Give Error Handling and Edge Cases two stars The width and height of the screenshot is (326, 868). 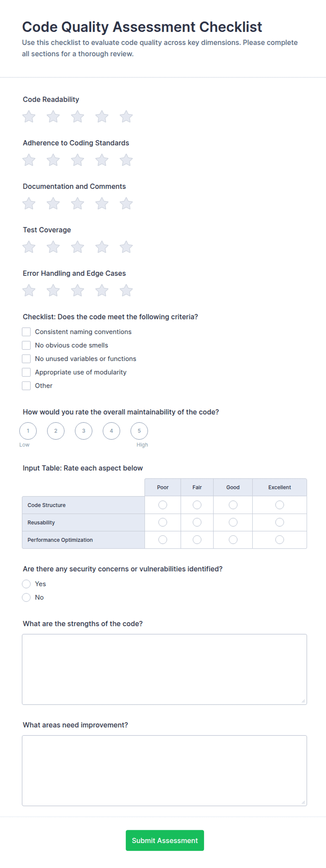(53, 291)
